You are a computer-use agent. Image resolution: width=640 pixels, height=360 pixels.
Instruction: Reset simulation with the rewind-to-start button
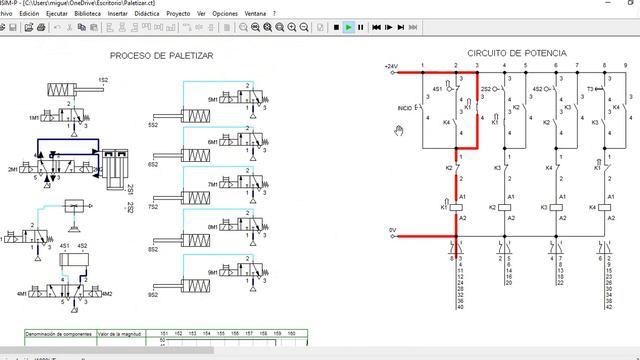click(376, 27)
